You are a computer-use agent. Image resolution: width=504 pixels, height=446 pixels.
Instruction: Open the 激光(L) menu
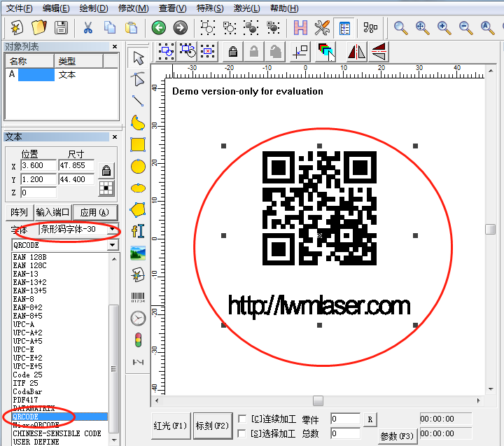tap(246, 8)
